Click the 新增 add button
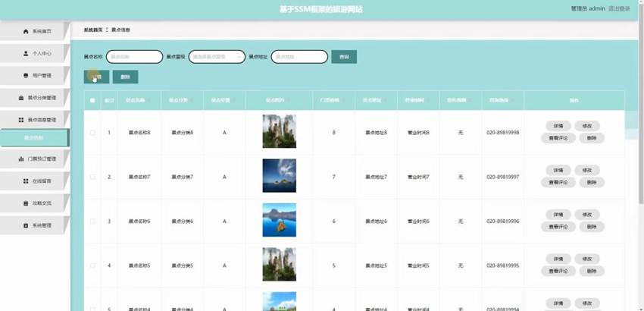Screen dimensions: 644x311 (x=96, y=77)
